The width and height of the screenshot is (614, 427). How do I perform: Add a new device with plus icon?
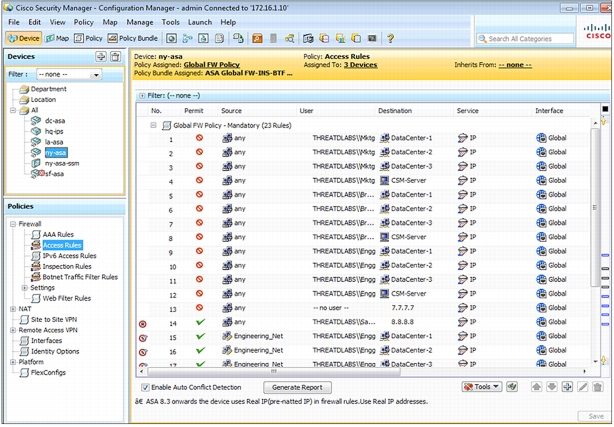pyautogui.click(x=101, y=56)
